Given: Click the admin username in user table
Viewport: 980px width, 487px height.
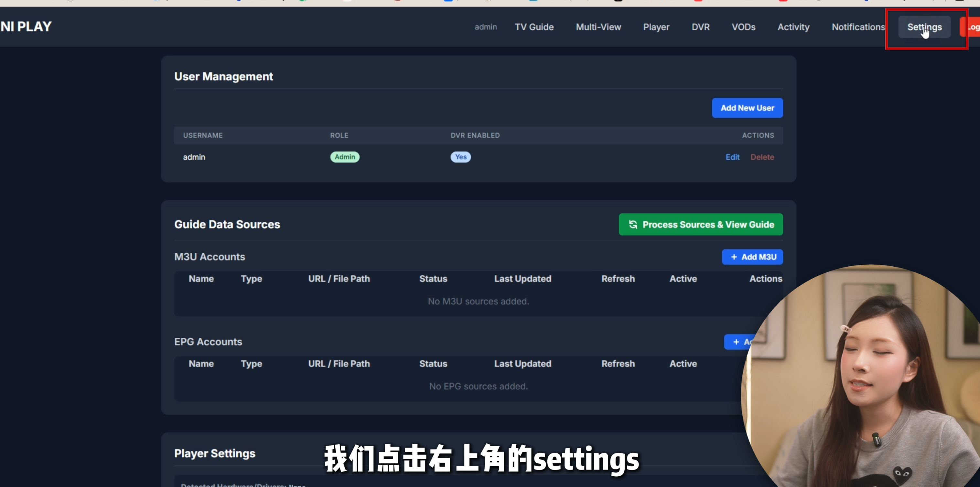Looking at the screenshot, I should pyautogui.click(x=194, y=157).
